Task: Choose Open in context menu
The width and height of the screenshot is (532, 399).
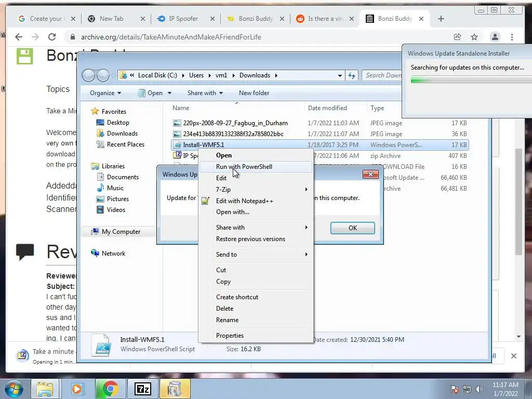Action: click(x=255, y=155)
